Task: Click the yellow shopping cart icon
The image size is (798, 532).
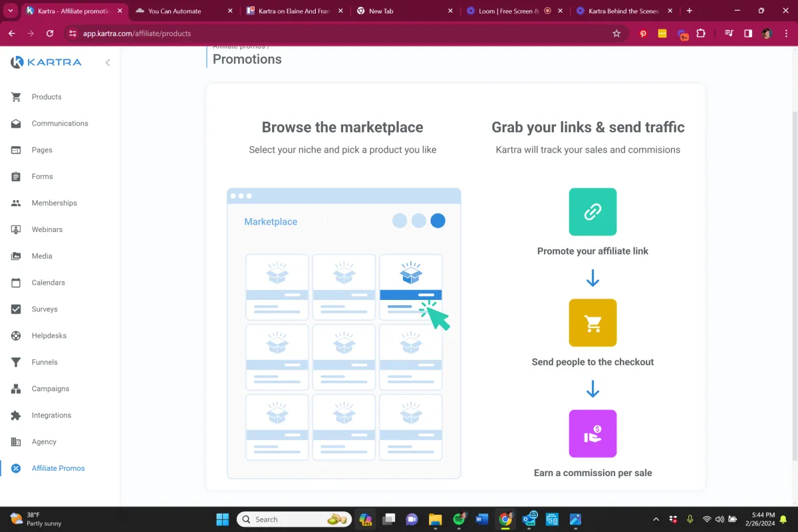Action: click(x=593, y=323)
